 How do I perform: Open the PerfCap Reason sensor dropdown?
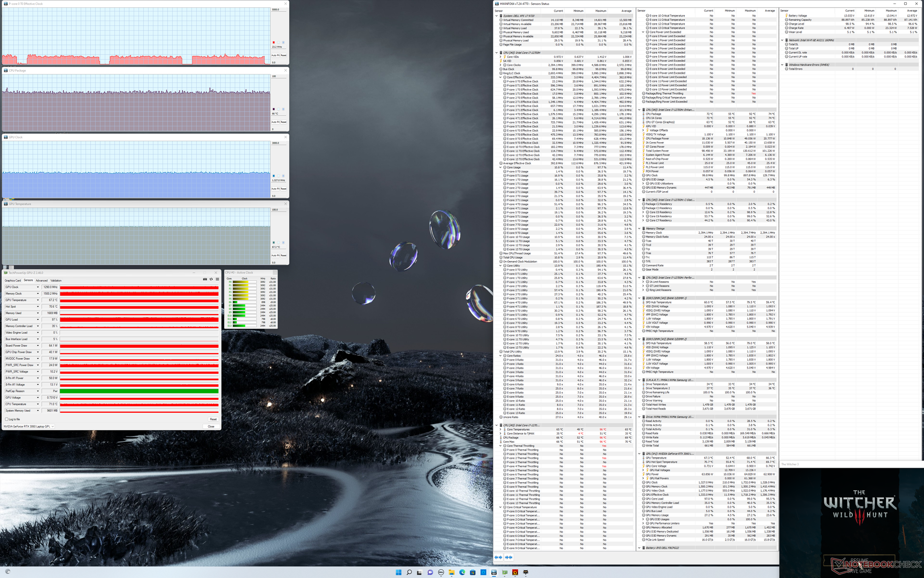click(x=38, y=391)
